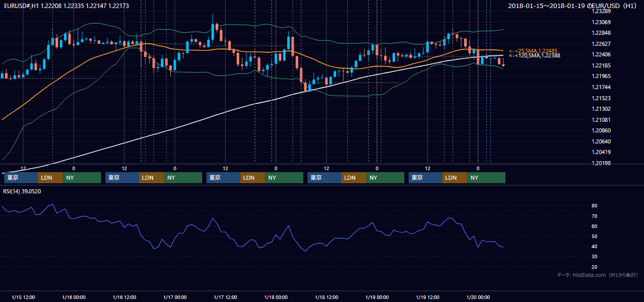Image resolution: width=644 pixels, height=302 pixels.
Task: Click RSI scale value 40
Action: pyautogui.click(x=595, y=247)
